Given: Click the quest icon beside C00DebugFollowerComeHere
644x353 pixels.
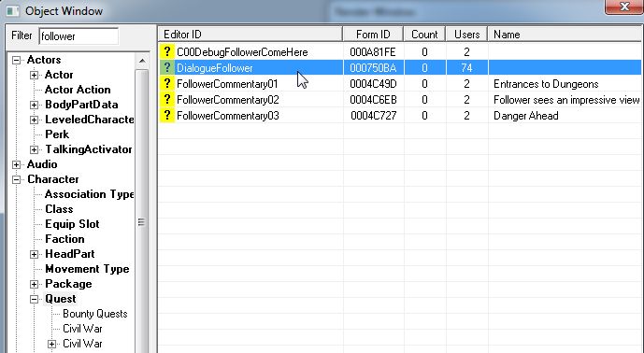Looking at the screenshot, I should (166, 51).
